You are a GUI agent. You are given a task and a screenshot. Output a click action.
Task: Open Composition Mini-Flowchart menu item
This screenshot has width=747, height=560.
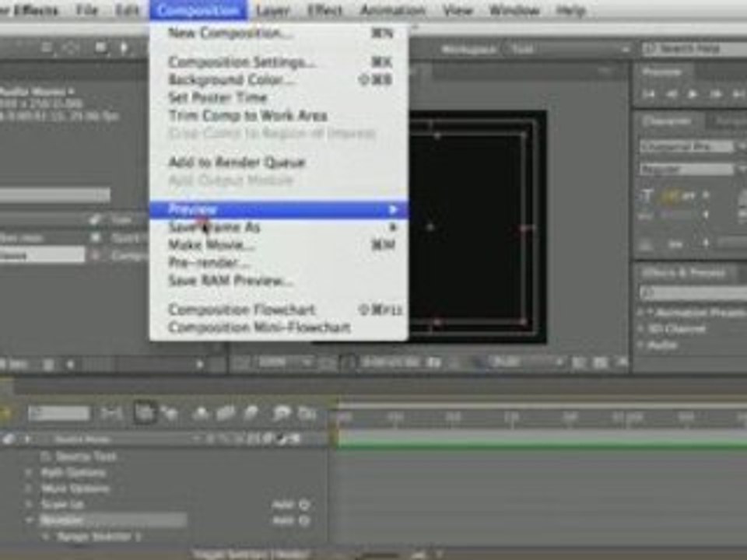tap(279, 327)
